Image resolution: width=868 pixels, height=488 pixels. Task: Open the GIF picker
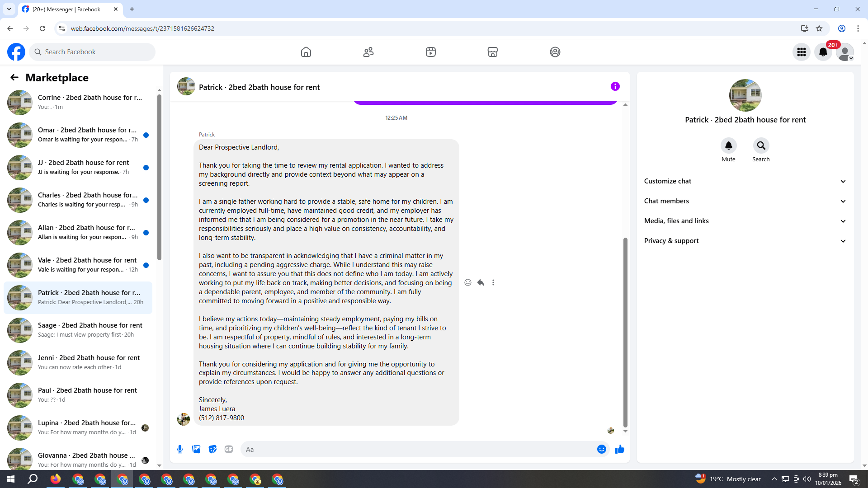click(229, 449)
